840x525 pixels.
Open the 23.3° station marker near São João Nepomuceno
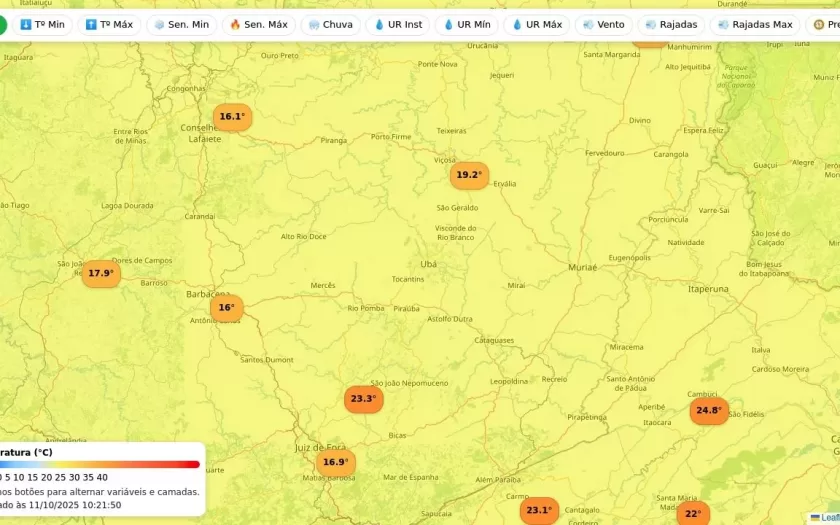tap(364, 399)
